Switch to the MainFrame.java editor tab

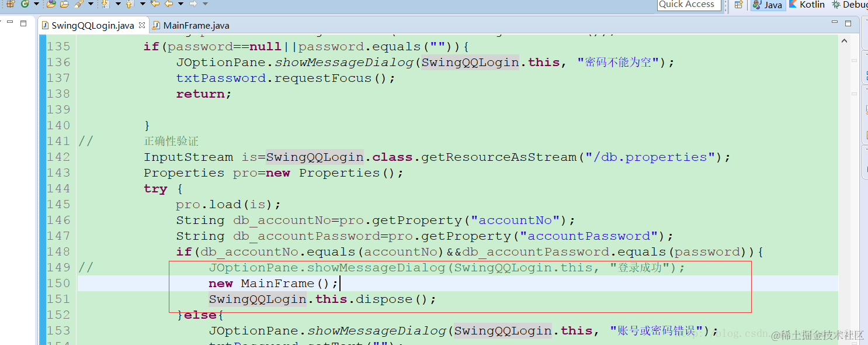click(x=191, y=25)
